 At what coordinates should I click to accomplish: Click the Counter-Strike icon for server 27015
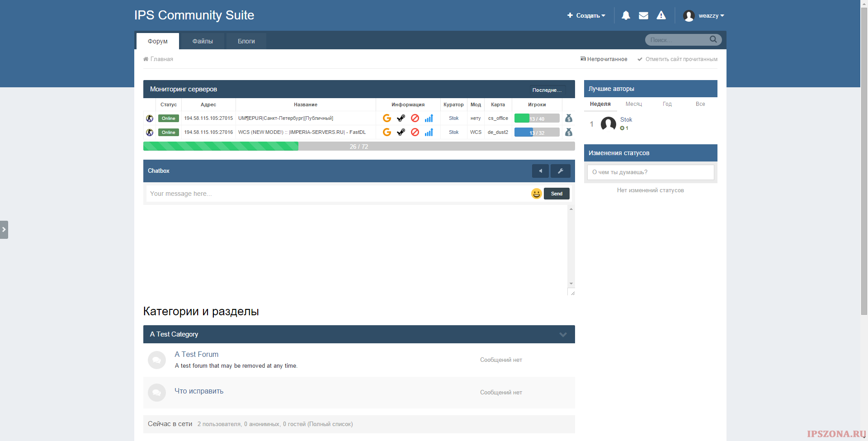pos(150,119)
